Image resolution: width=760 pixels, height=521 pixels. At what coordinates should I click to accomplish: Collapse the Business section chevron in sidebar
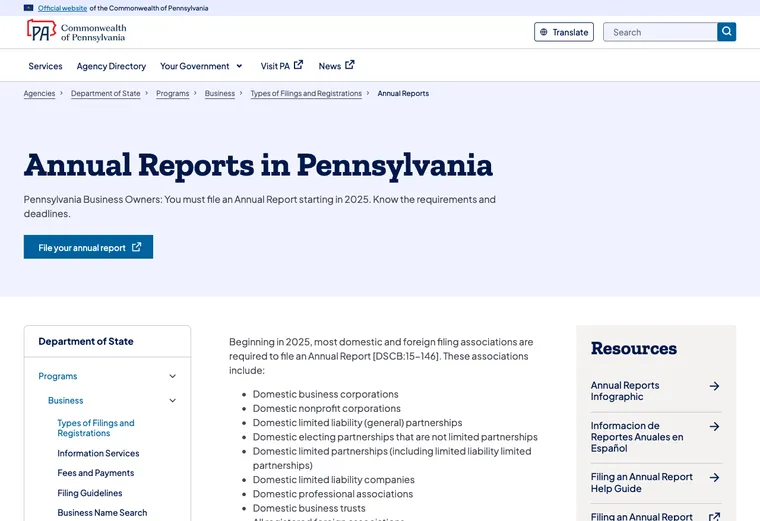click(x=173, y=400)
